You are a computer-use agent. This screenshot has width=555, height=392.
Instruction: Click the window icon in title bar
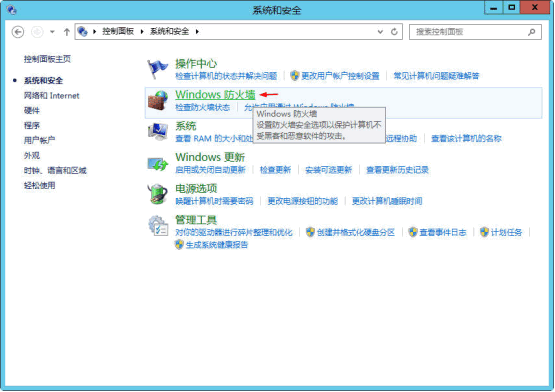click(x=12, y=10)
